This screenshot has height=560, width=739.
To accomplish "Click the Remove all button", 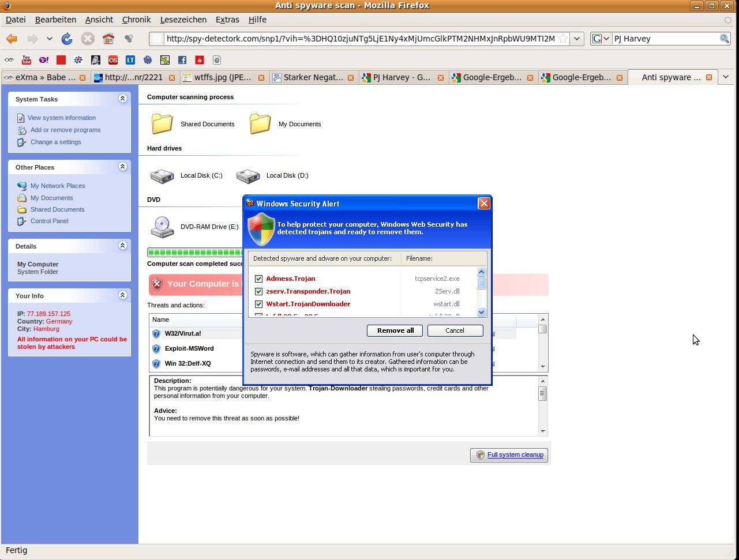I will pos(395,330).
